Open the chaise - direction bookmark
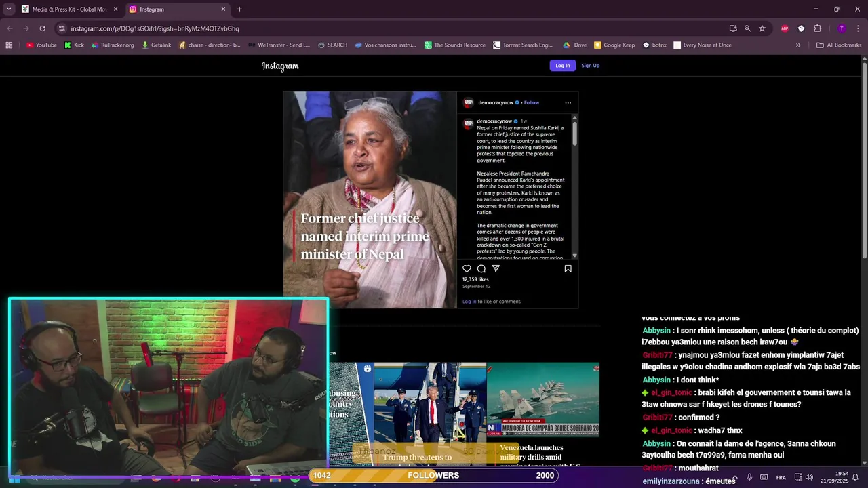The width and height of the screenshot is (868, 488). click(210, 45)
